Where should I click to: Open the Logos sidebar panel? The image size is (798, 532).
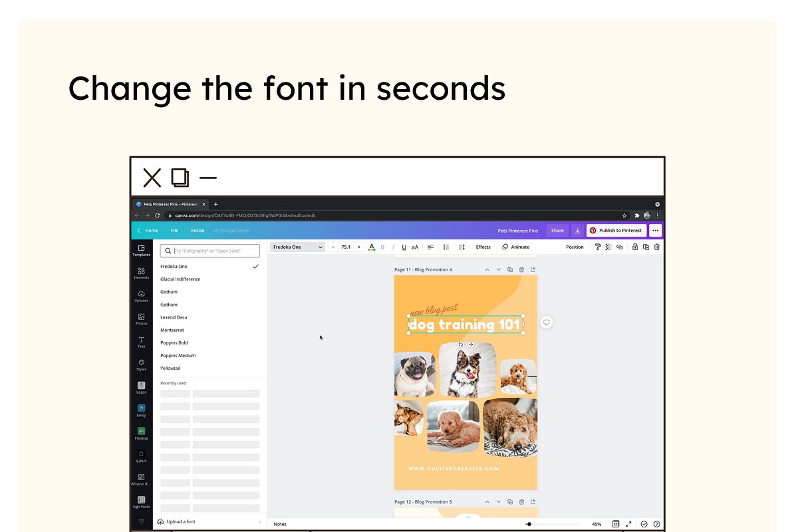click(141, 388)
